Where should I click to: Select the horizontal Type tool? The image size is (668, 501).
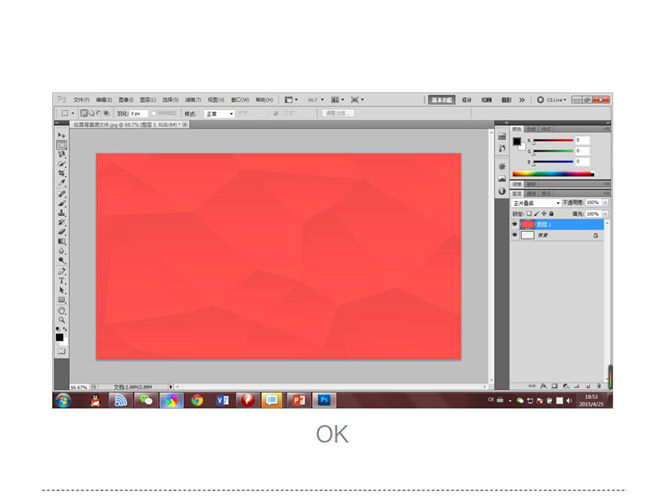coord(61,281)
